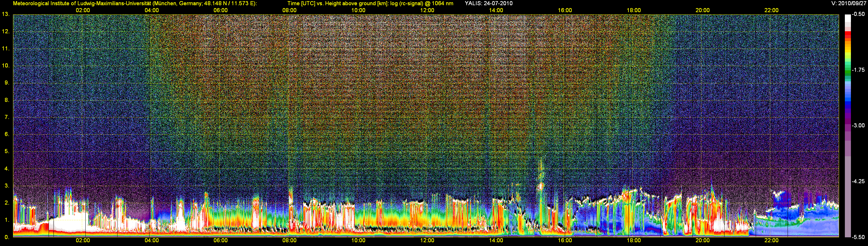This screenshot has width=868, height=246.
Task: Click the 08:00 label on the bottom time axis
Action: (289, 240)
